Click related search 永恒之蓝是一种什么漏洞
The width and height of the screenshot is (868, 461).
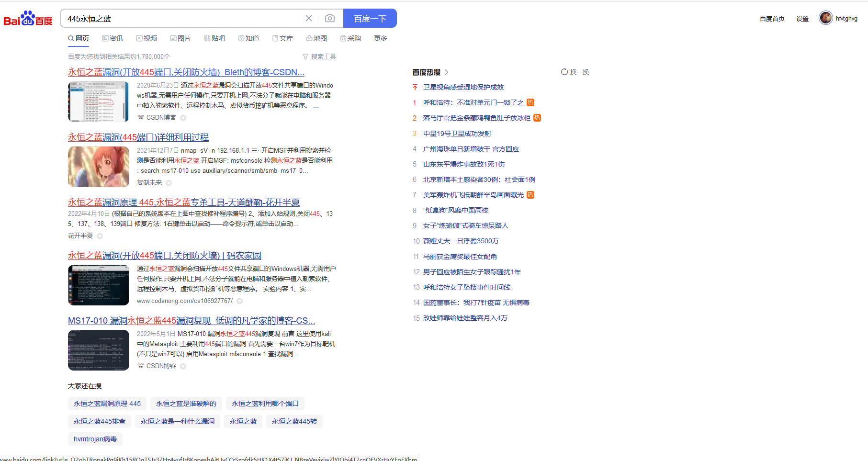tap(178, 421)
